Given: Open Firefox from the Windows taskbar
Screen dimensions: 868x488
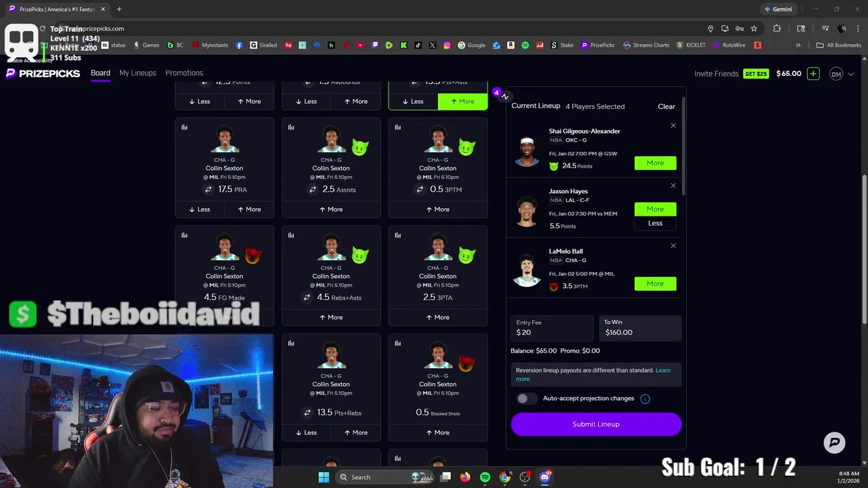Looking at the screenshot, I should pos(465,477).
